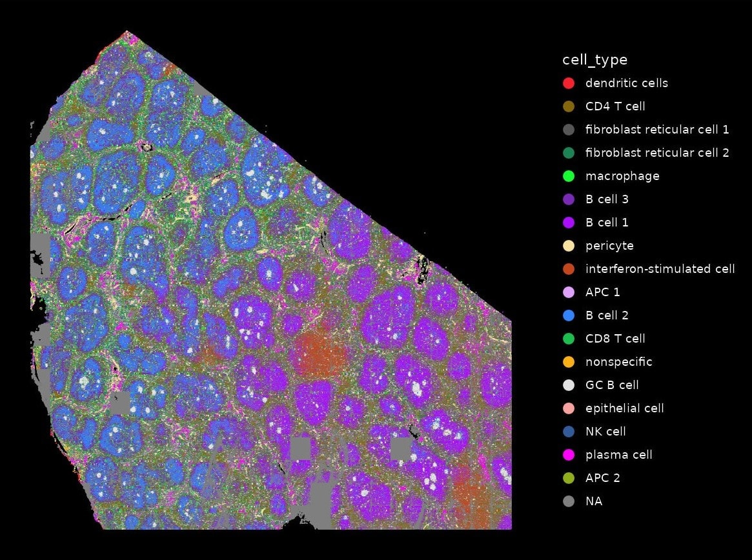This screenshot has width=752, height=560.
Task: Click the red dendritic cells legend dot
Action: click(x=568, y=83)
